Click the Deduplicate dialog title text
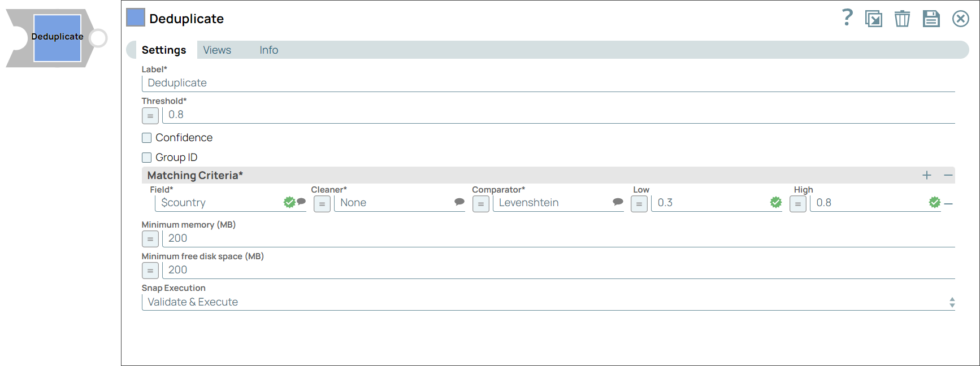The height and width of the screenshot is (366, 980). [187, 19]
